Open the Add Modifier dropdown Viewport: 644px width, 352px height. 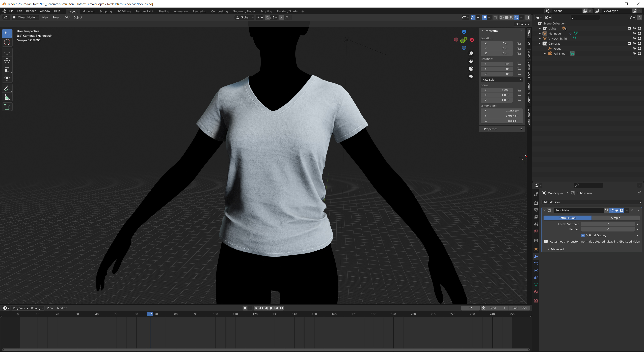tap(592, 202)
